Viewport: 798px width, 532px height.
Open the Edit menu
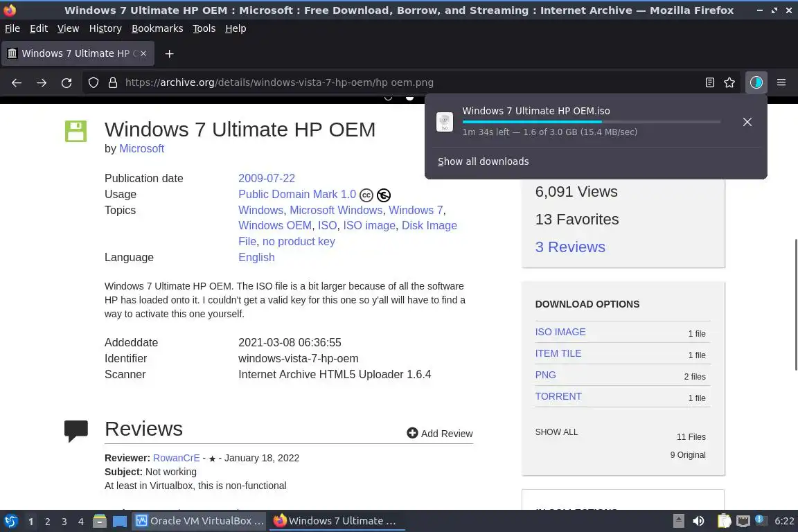click(x=39, y=28)
